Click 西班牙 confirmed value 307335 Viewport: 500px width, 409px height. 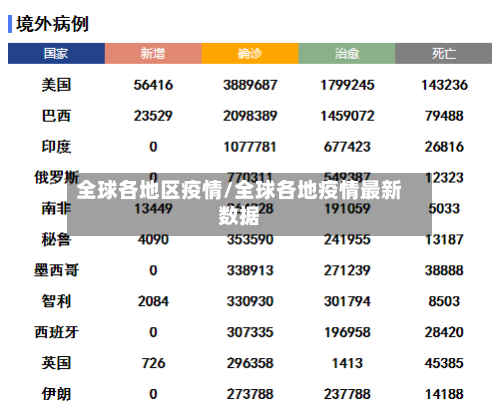tap(250, 332)
